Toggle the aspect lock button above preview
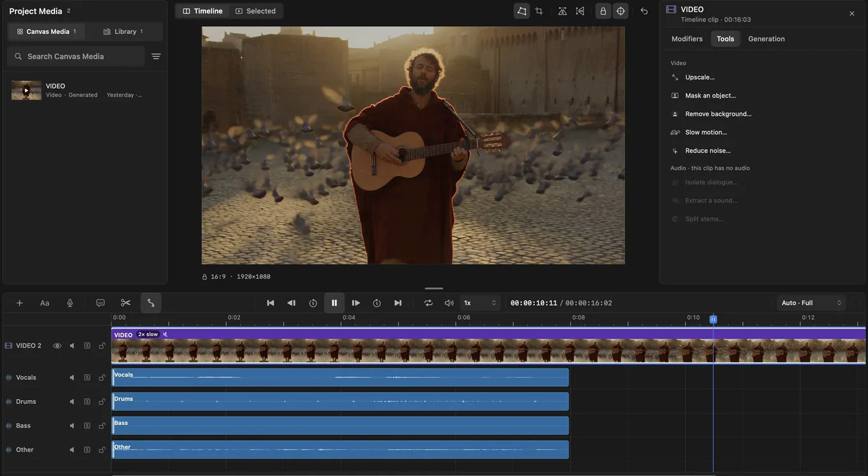This screenshot has height=476, width=868. point(603,11)
